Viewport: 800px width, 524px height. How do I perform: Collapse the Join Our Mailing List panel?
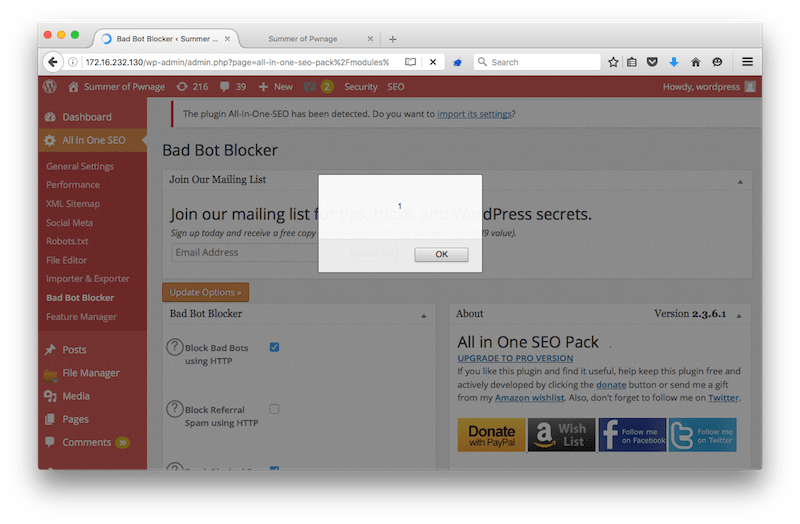pyautogui.click(x=740, y=182)
